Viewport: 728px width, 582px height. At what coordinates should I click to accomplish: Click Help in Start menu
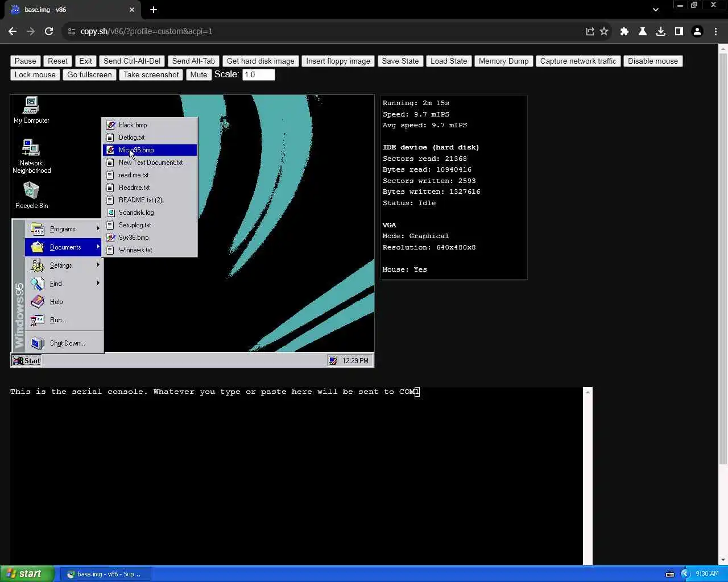point(64,302)
